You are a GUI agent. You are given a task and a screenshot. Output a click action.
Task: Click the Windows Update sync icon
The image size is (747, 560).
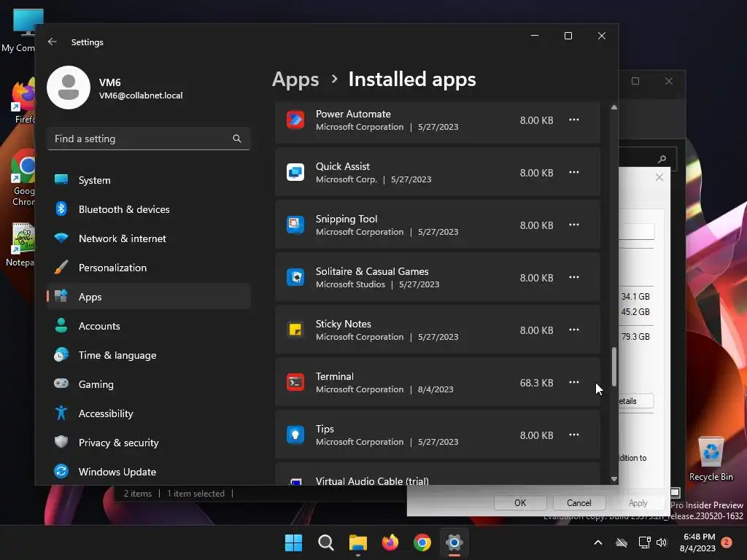pyautogui.click(x=61, y=472)
